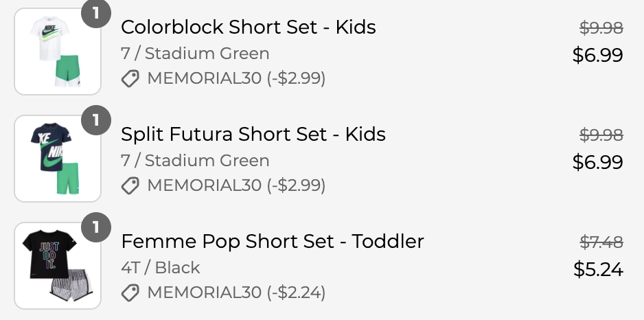
Task: Click the $6.99 price of Colorblock Short Set
Action: 598,56
